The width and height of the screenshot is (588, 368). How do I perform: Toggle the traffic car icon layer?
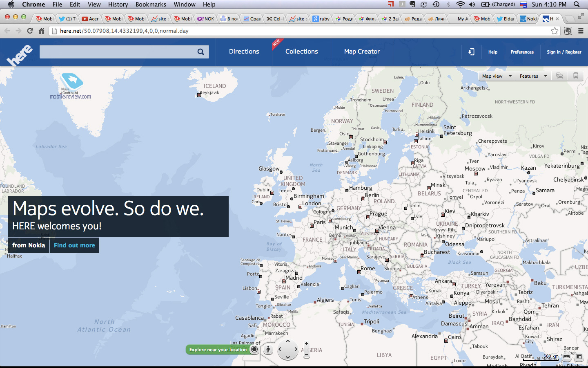(559, 76)
